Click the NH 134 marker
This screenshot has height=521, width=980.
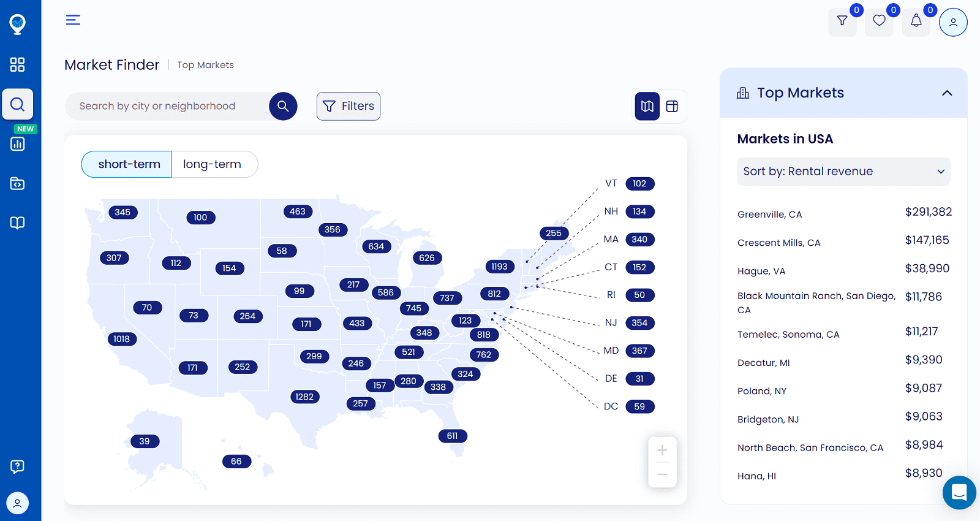click(640, 211)
